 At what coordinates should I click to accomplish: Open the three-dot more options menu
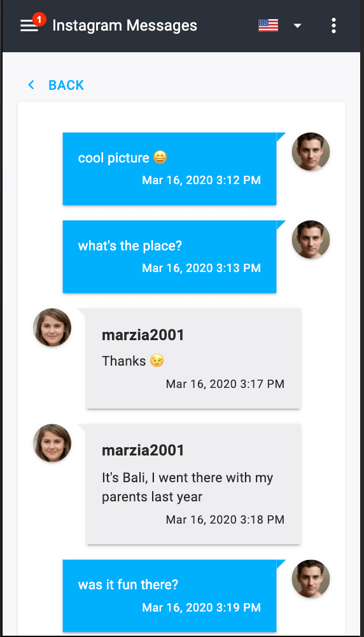[x=333, y=25]
